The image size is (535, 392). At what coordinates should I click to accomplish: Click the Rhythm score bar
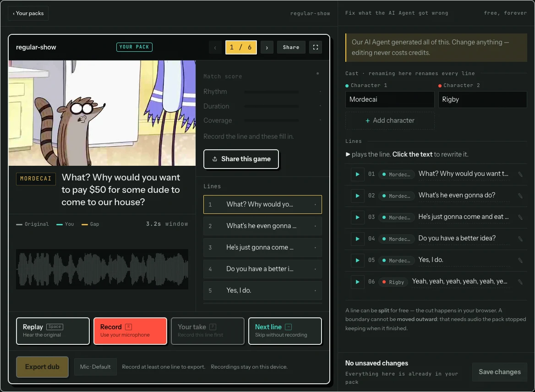tap(272, 92)
